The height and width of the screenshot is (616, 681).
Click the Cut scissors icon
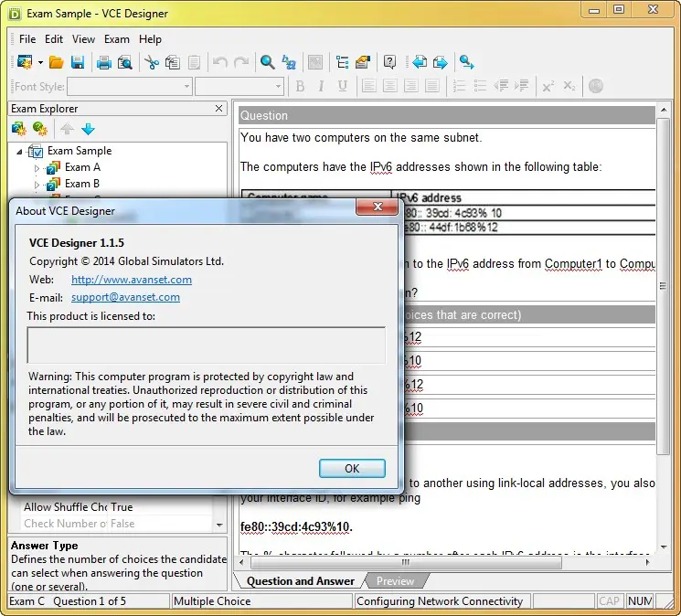point(151,62)
